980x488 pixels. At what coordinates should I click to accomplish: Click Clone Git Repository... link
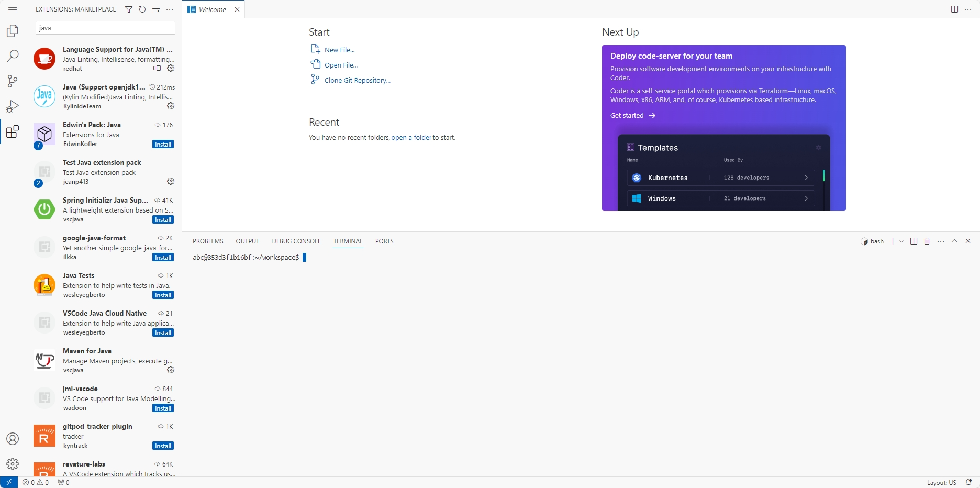pos(358,80)
